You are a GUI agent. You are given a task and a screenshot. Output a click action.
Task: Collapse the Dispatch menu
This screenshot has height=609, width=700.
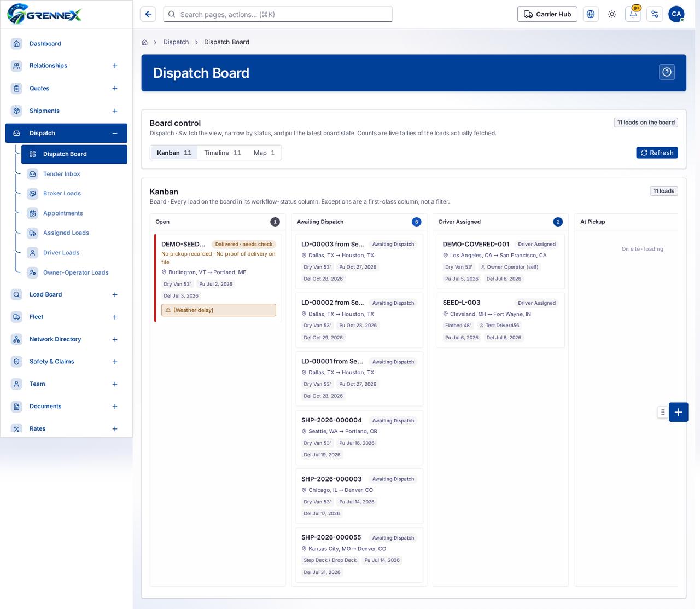coord(115,133)
